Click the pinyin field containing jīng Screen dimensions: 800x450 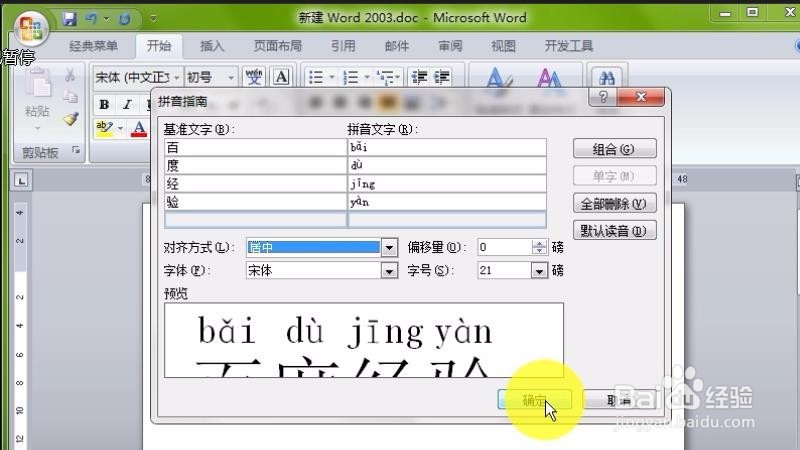[447, 184]
